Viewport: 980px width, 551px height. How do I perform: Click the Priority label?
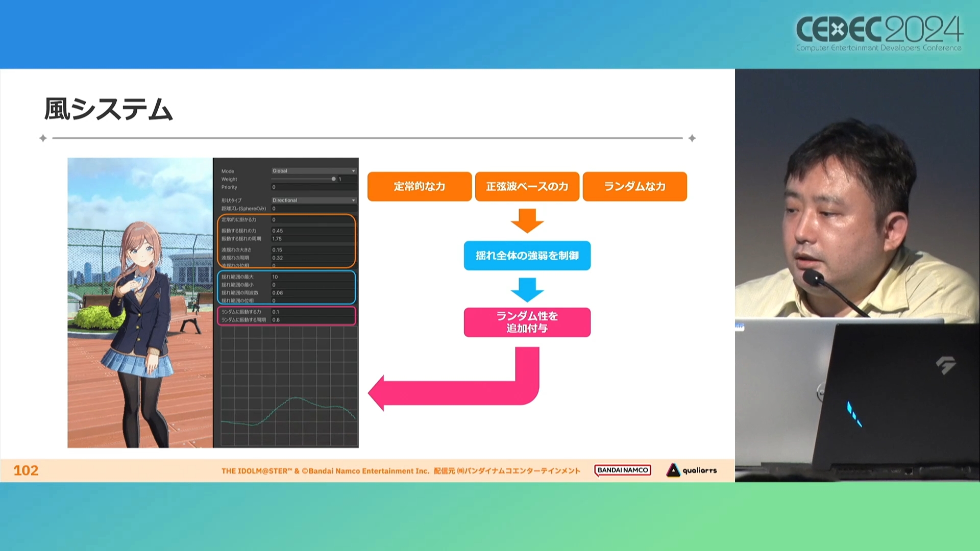pyautogui.click(x=229, y=187)
